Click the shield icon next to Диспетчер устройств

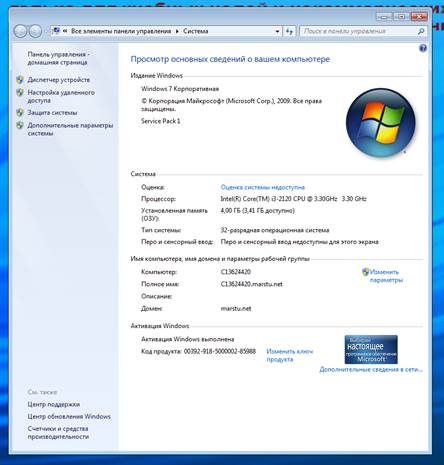tap(20, 80)
